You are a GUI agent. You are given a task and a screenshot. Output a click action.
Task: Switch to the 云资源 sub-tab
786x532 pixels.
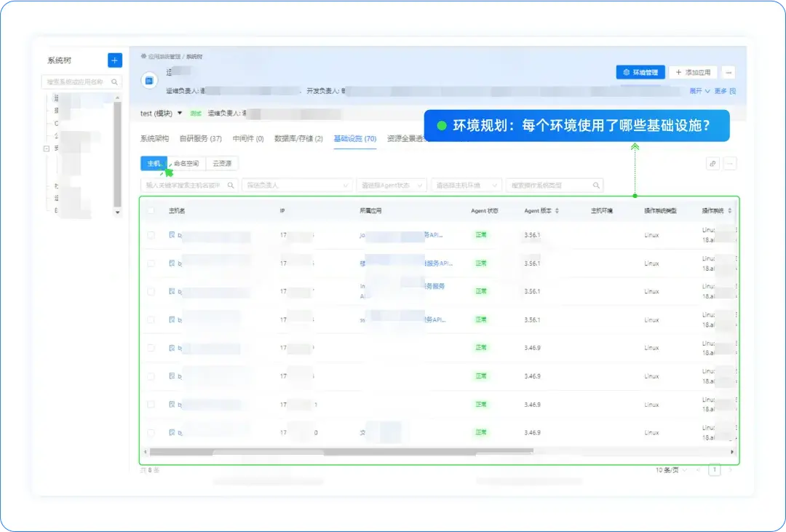tap(222, 163)
